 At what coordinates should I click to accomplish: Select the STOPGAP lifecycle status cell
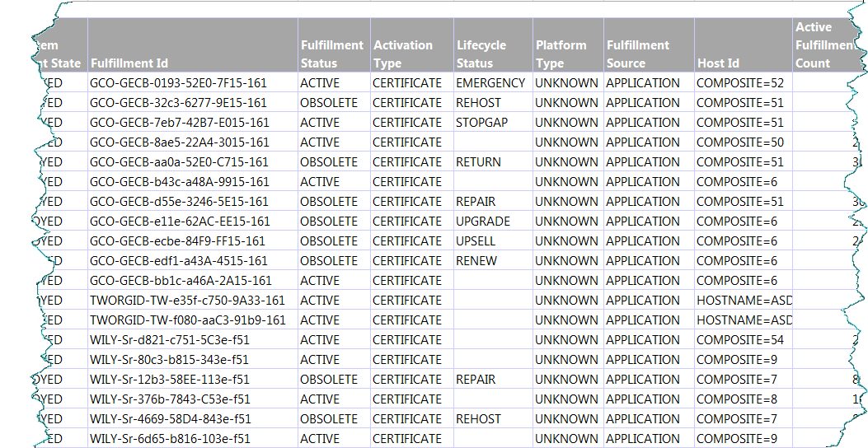(x=482, y=123)
